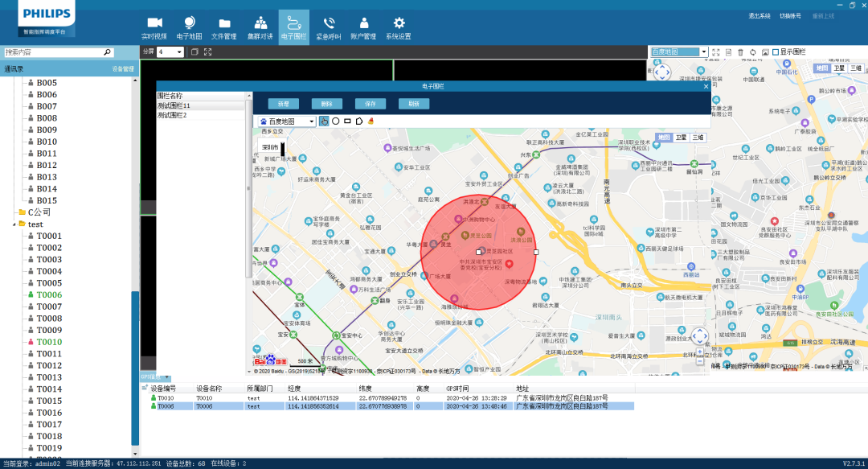
Task: Enable the 显示围栏 show fence checkbox
Action: coord(776,51)
